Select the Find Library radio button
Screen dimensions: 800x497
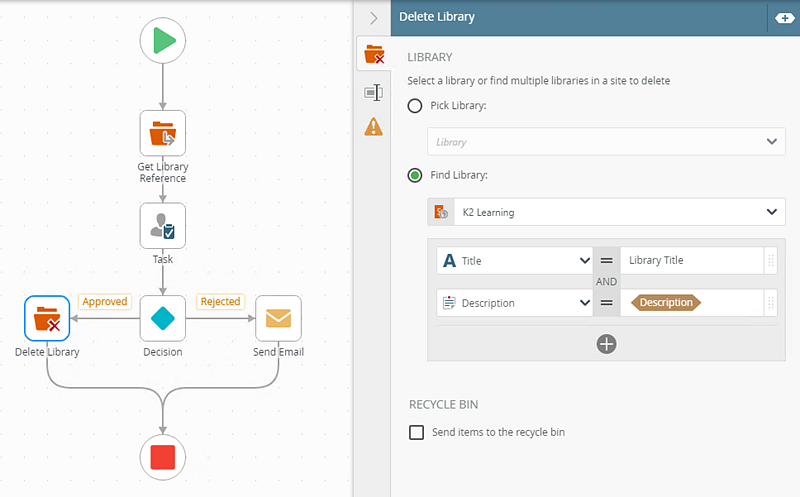pos(415,175)
